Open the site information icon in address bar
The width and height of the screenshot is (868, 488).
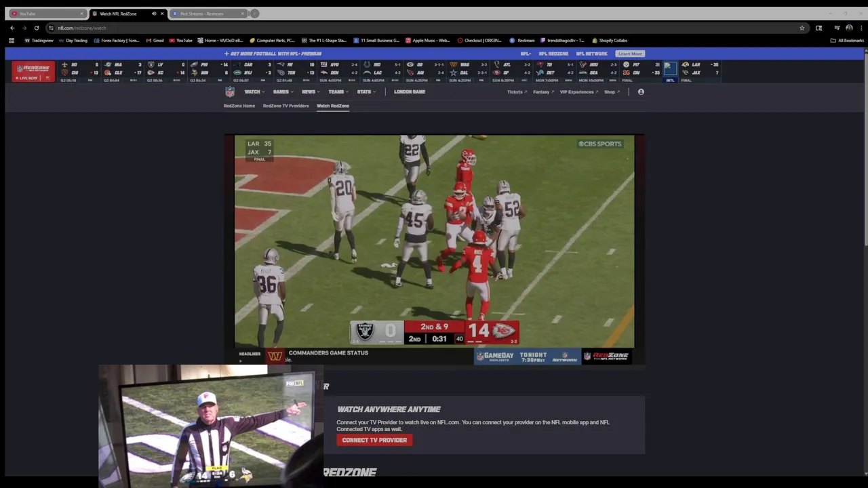[x=51, y=28]
